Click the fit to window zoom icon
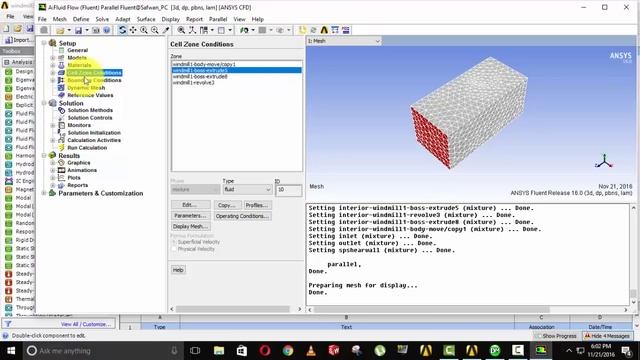Viewport: 640px width, 360px height. [x=181, y=30]
